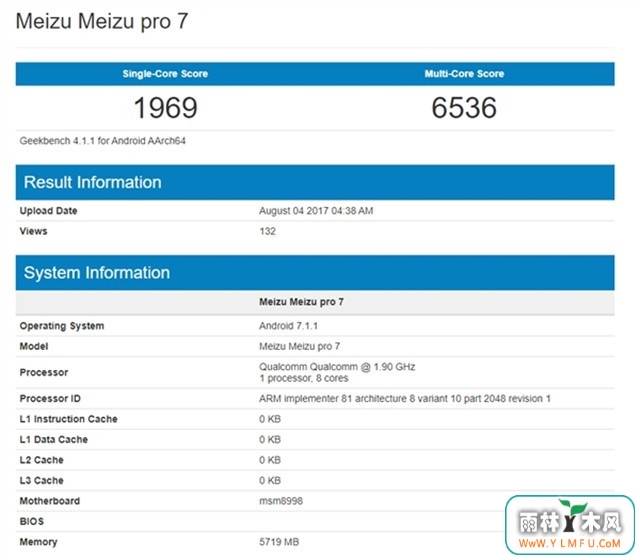Click the L2 Cache '0 KB' value
This screenshot has width=640, height=560.
click(270, 460)
